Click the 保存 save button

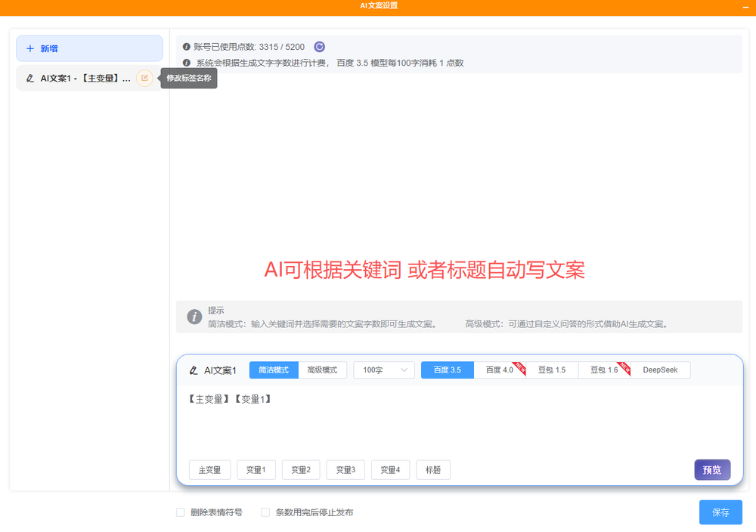coord(720,512)
